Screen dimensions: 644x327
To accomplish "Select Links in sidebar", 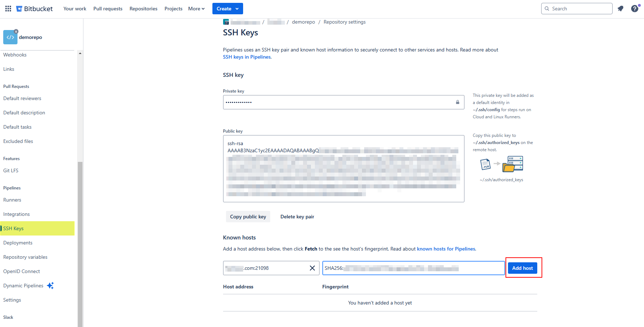I will [x=9, y=69].
